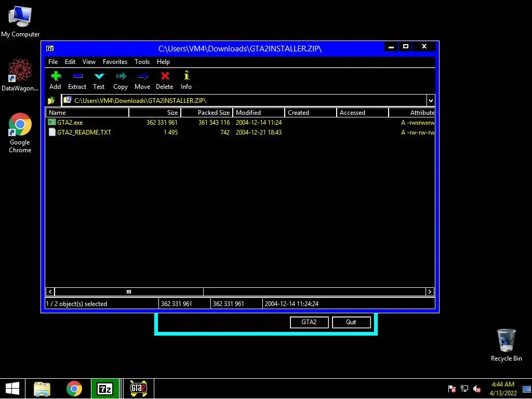The height and width of the screenshot is (399, 532).
Task: Click the scroll right arrow
Action: coord(430,292)
